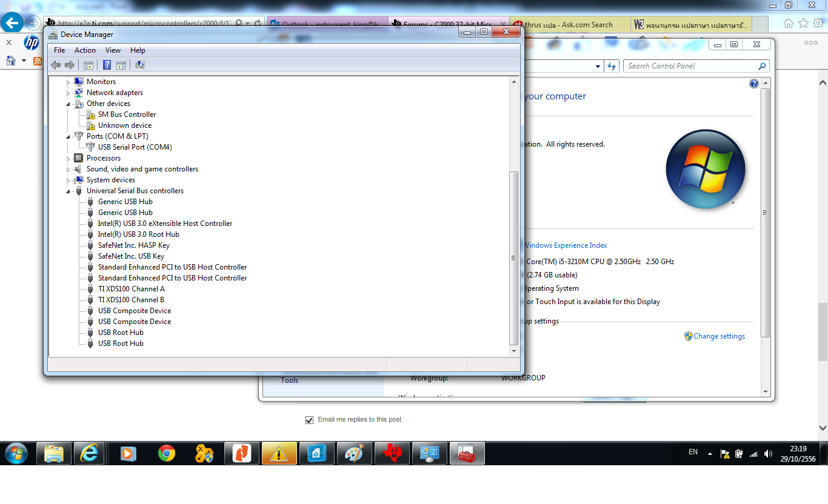Click the taskbar clock showing 23:19

coord(798,449)
